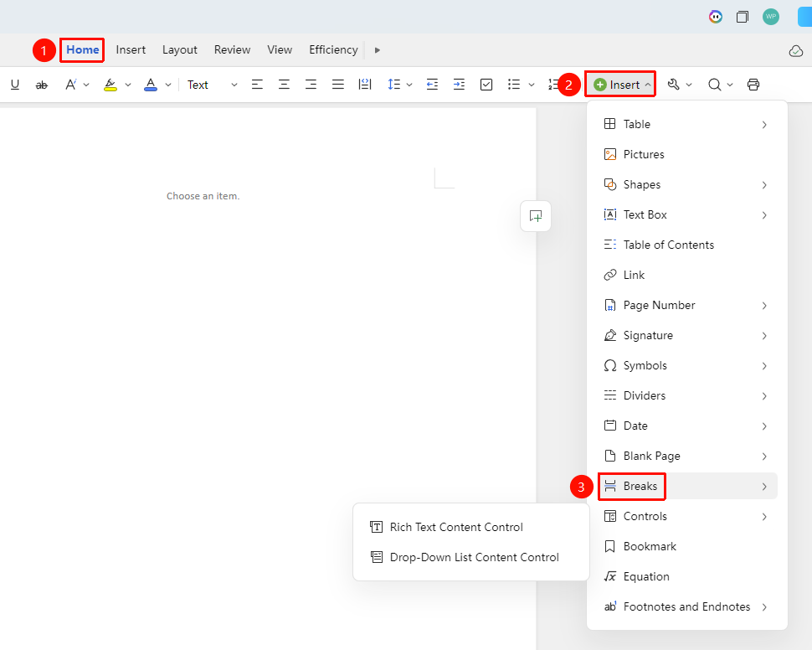Click the find magnifier icon
The image size is (812, 650).
point(715,85)
